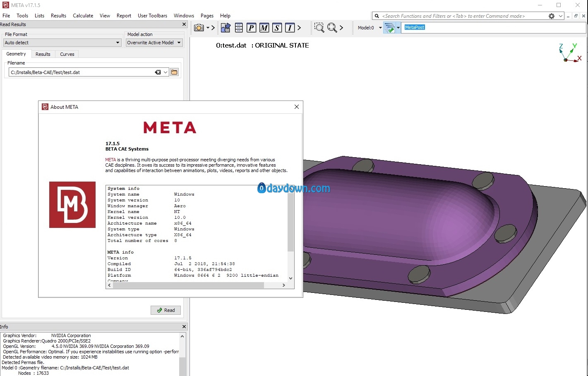Click the red BETA CAE logo in About dialog
This screenshot has height=376, width=588.
point(72,205)
